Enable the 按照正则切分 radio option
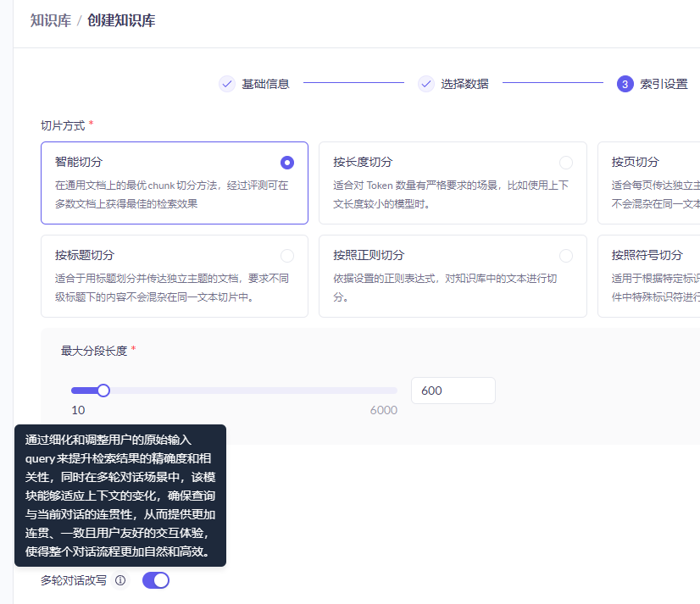 pos(565,256)
